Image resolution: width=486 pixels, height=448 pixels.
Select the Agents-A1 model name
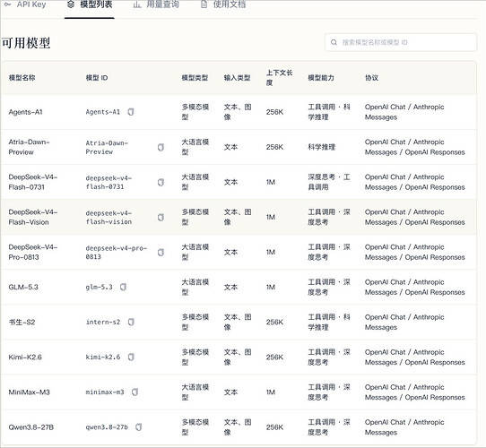click(x=25, y=112)
